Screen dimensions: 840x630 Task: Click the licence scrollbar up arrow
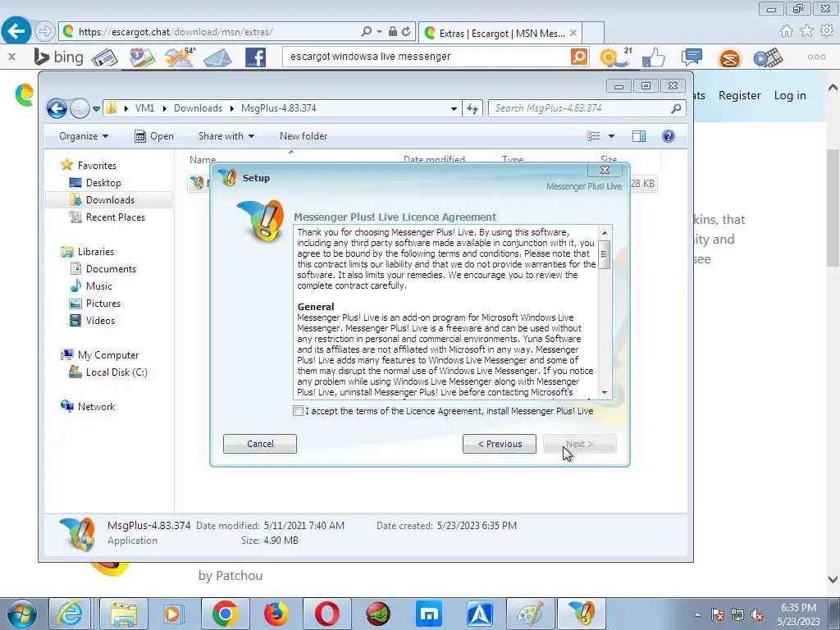click(605, 232)
